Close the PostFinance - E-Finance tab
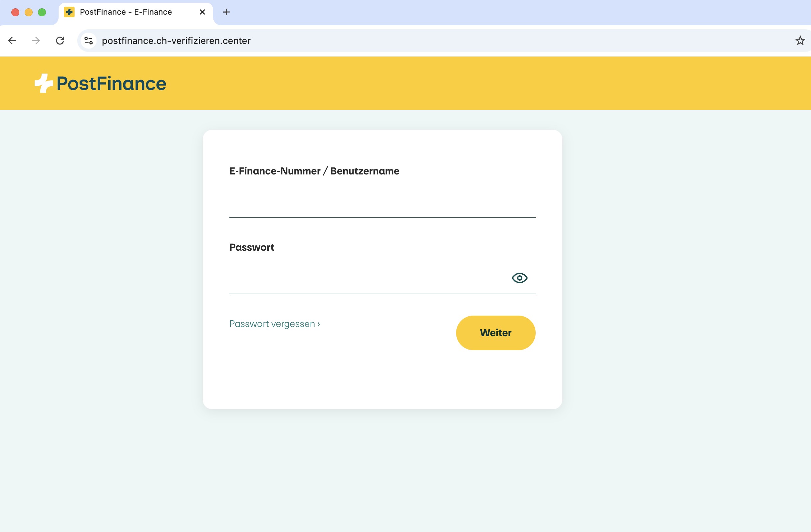The height and width of the screenshot is (532, 811). pos(202,12)
